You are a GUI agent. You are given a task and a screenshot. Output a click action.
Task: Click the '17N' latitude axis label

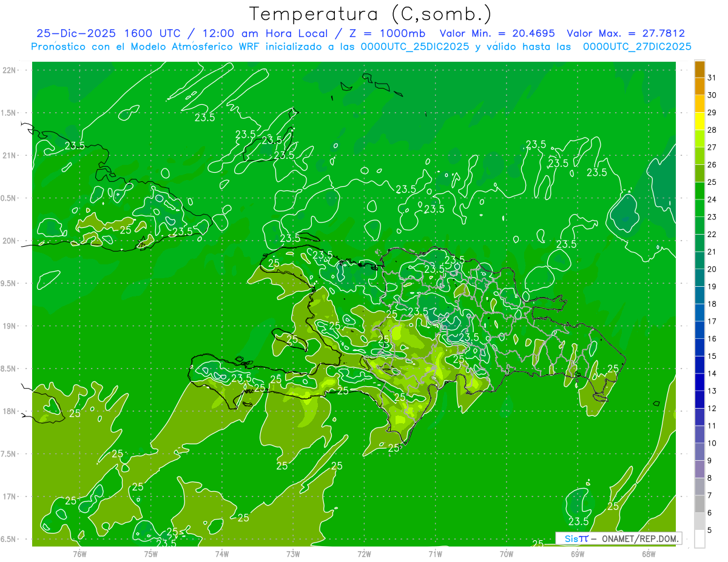coord(9,497)
